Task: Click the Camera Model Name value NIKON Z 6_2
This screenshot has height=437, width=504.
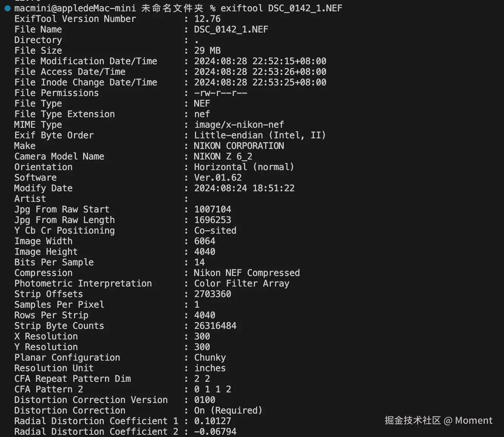Action: click(223, 157)
